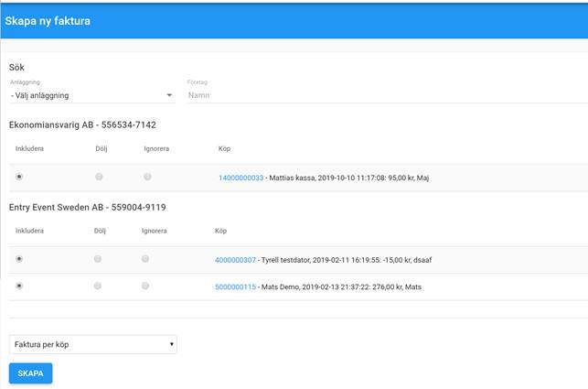Viewport: 588px width, 389px height.
Task: Select Inkludera for purchase 5000000115
Action: (19, 286)
